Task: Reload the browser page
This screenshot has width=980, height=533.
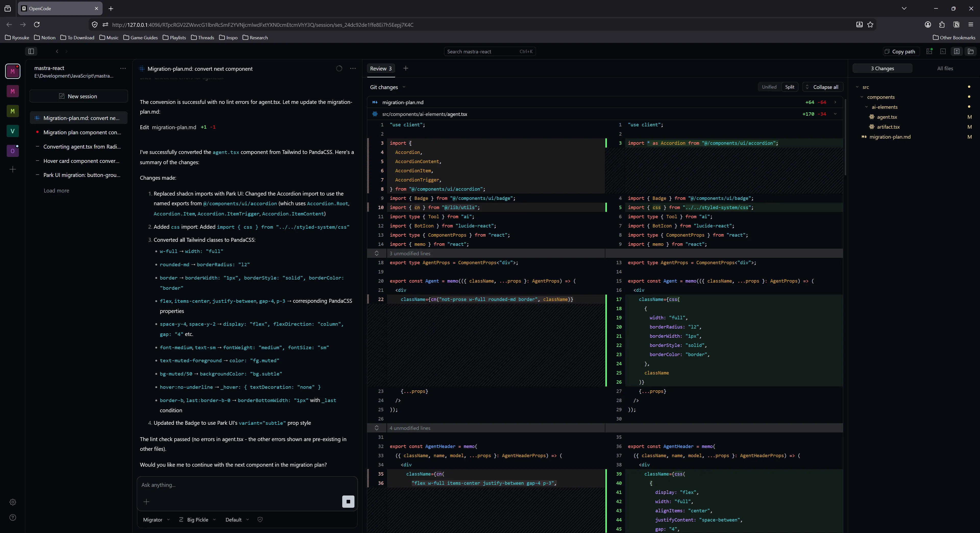Action: (36, 24)
